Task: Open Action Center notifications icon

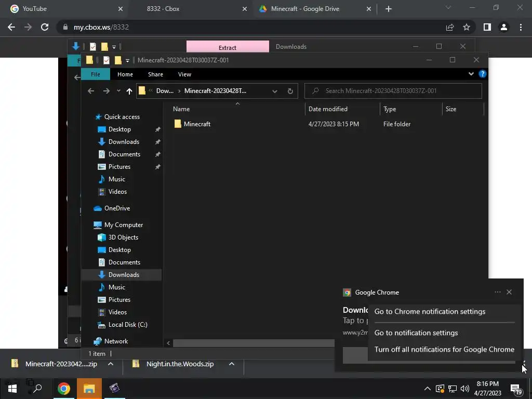Action: tap(516, 389)
